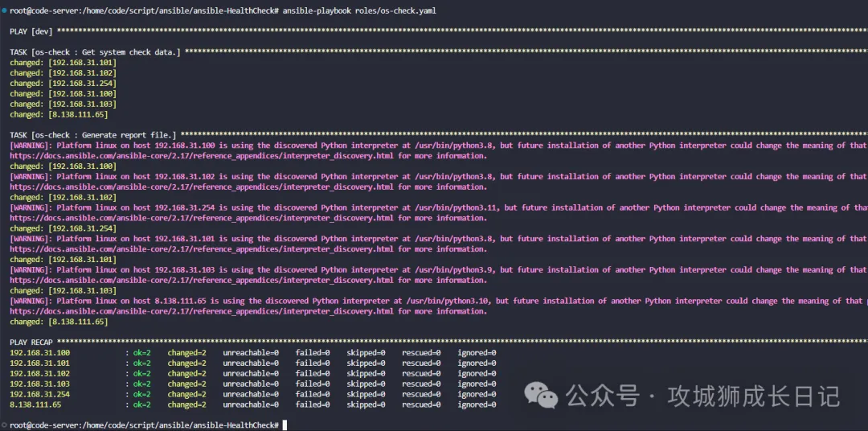Open the ansible docs link under the 192.168.31.254 warning
Image resolution: width=868 pixels, height=431 pixels.
click(x=201, y=218)
